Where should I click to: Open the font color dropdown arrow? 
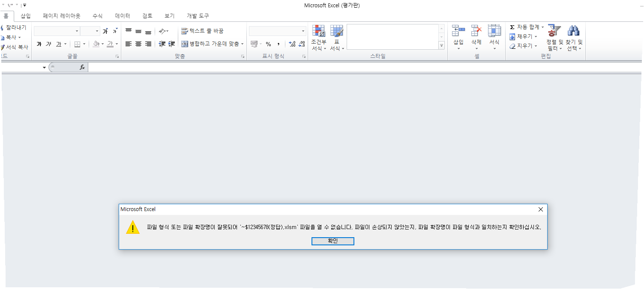(x=117, y=44)
